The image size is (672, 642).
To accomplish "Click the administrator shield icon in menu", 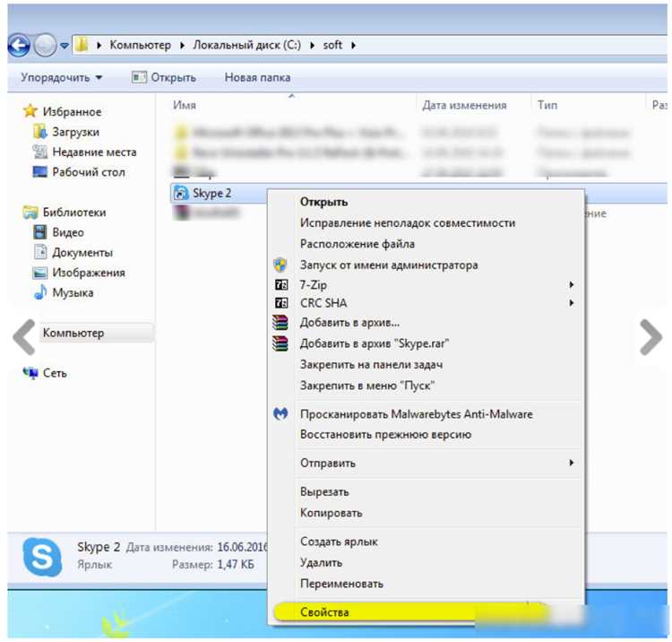I will (280, 265).
